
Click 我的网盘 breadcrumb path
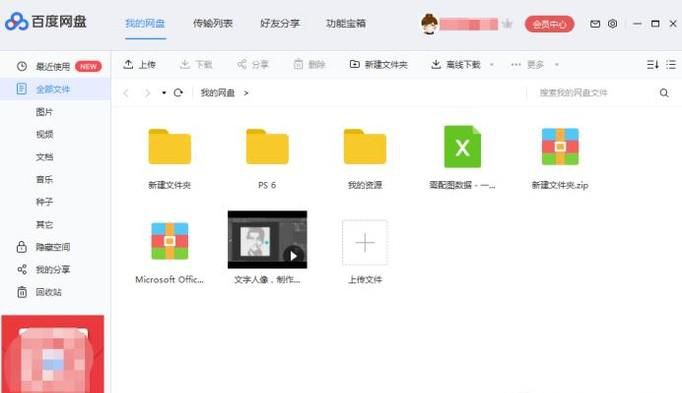217,93
